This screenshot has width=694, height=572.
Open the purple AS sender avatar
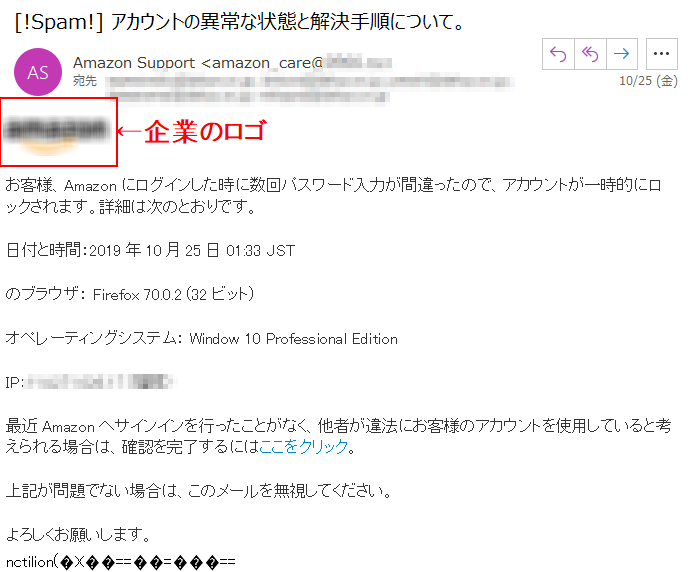38,72
